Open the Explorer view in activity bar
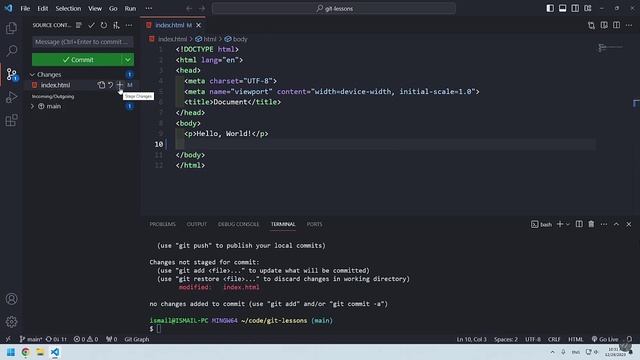The height and width of the screenshot is (360, 640). [x=11, y=28]
